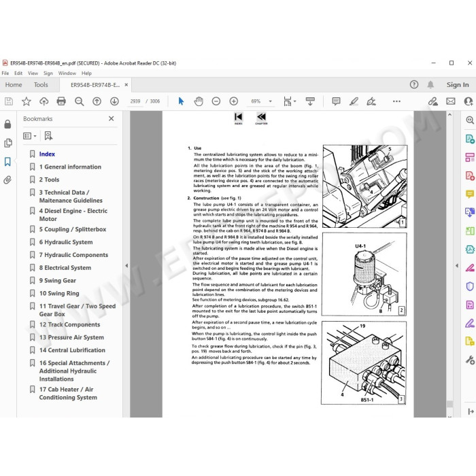The height and width of the screenshot is (476, 476).
Task: Open the attachments paperclip panel
Action: pos(7,180)
